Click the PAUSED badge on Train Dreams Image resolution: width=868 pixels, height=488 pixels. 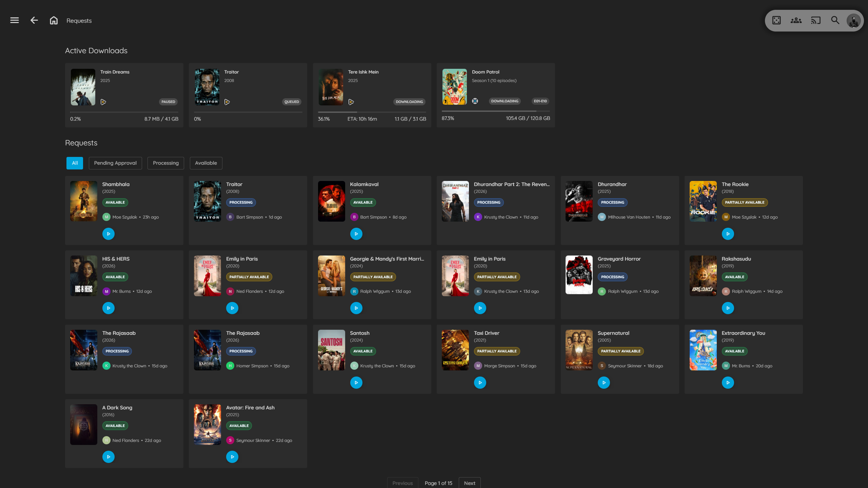(x=168, y=102)
